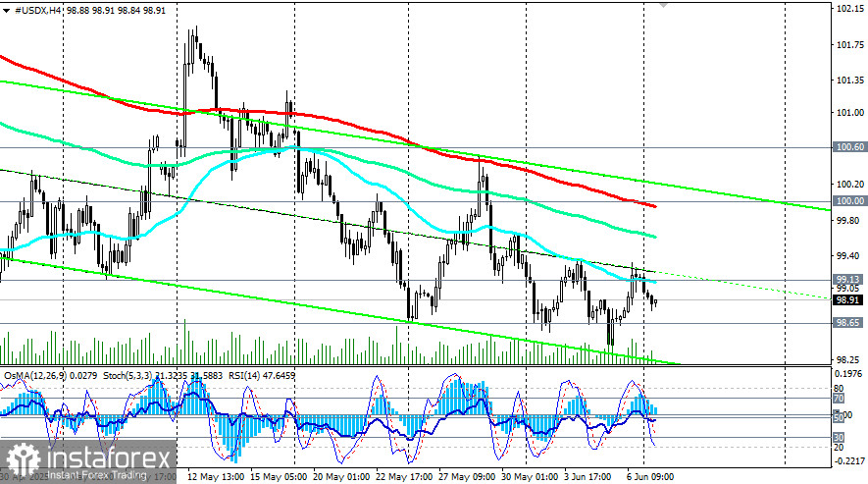Viewport: 868px width, 484px height.
Task: Click the 30 level on the indicator scale
Action: point(839,438)
